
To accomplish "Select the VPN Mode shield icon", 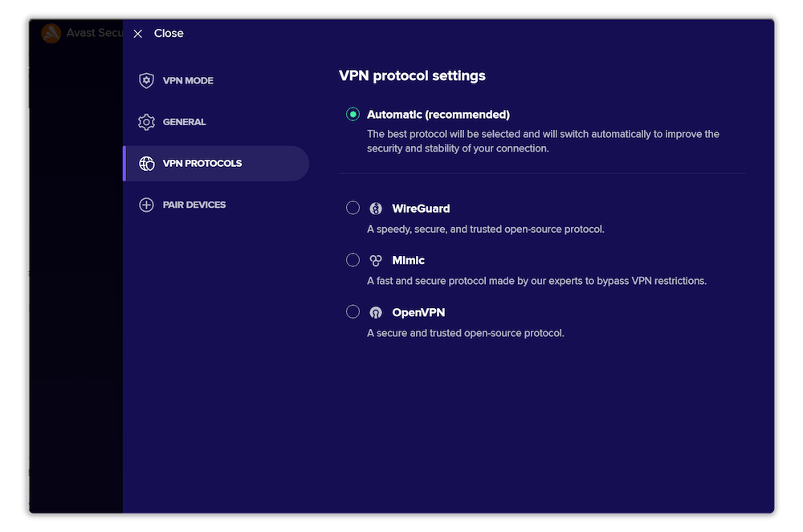I will coord(146,80).
